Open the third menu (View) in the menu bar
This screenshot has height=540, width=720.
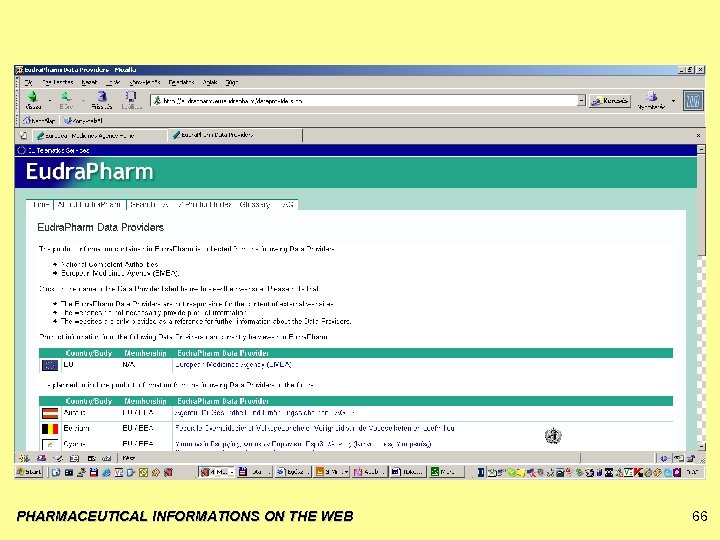[89, 82]
